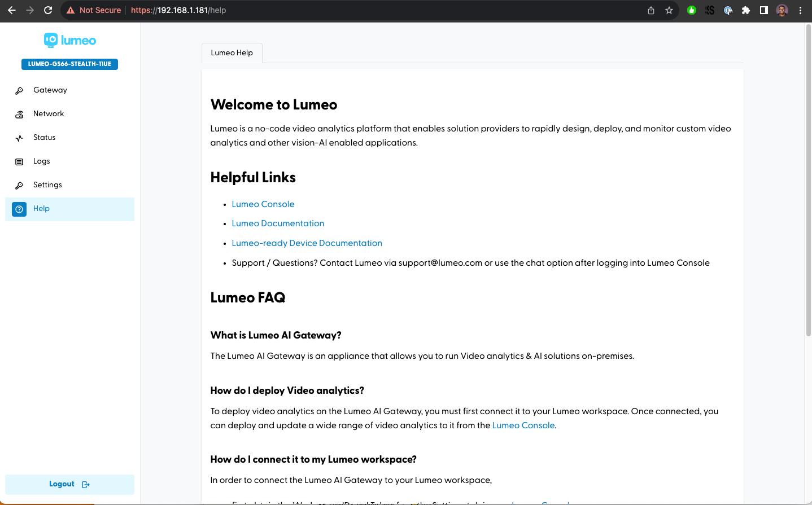Open the Lumeo Documentation link
The image size is (812, 505).
coord(278,223)
